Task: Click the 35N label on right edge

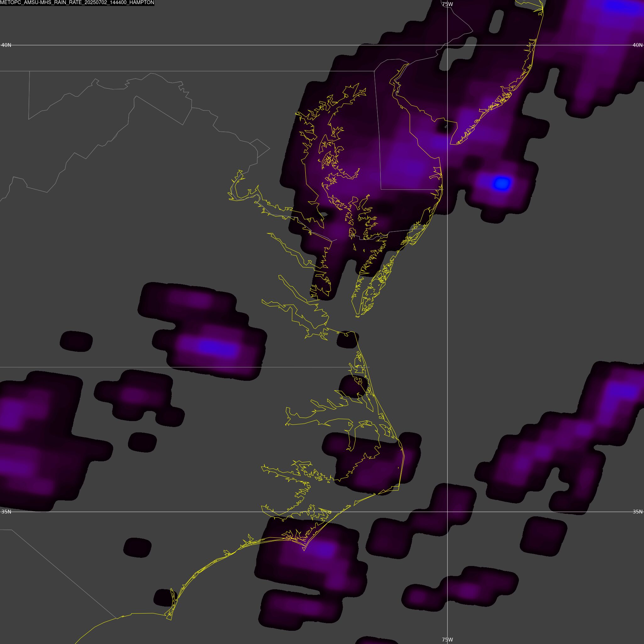Action: click(x=637, y=512)
